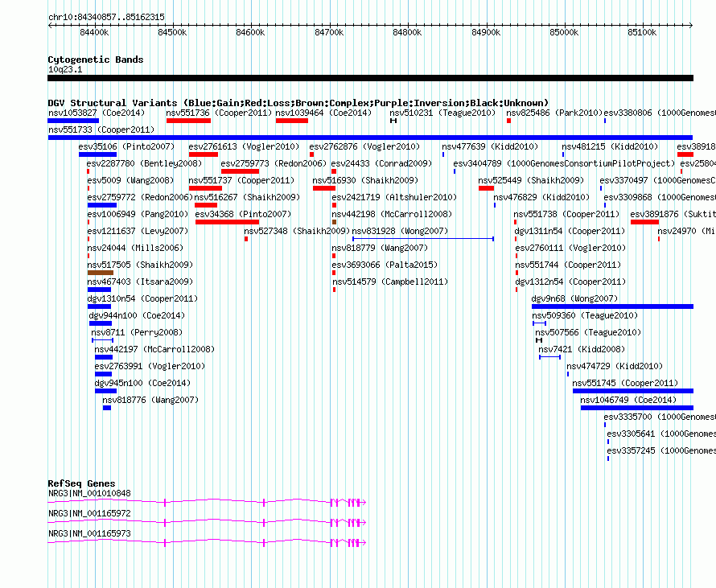Screen dimensions: 716x588
Task: Click nsv516267 (Shaikh2009) label
Action: coord(248,197)
